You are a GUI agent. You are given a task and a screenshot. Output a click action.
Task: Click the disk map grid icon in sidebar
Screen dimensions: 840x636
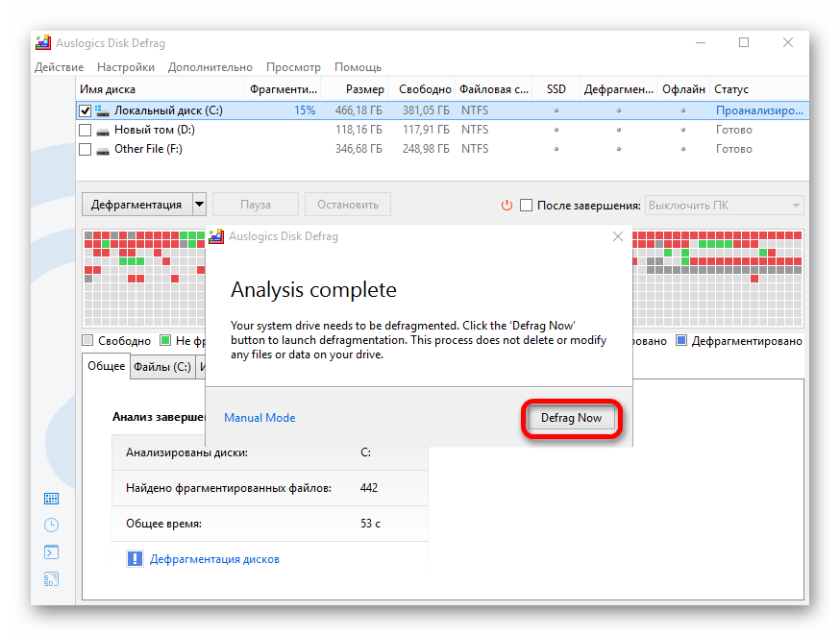51,499
